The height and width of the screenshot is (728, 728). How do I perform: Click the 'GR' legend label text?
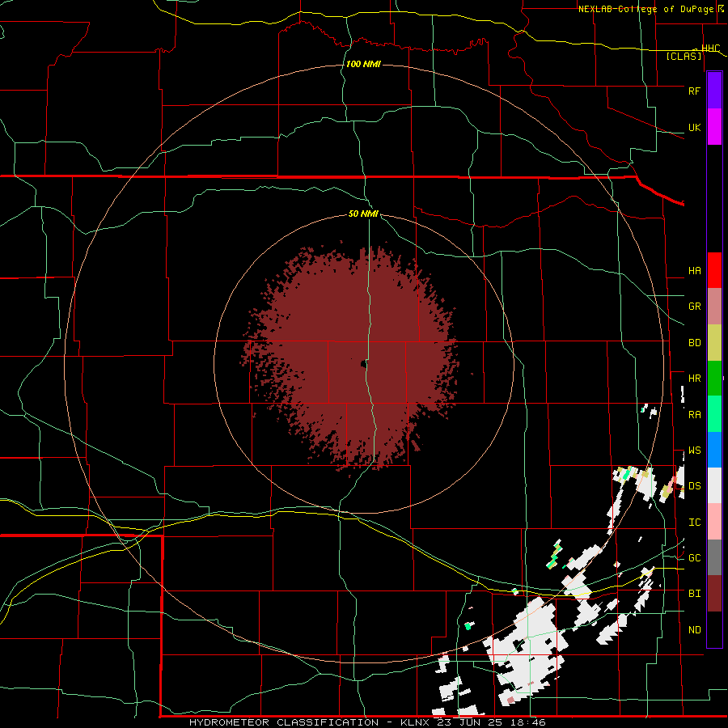tap(694, 307)
